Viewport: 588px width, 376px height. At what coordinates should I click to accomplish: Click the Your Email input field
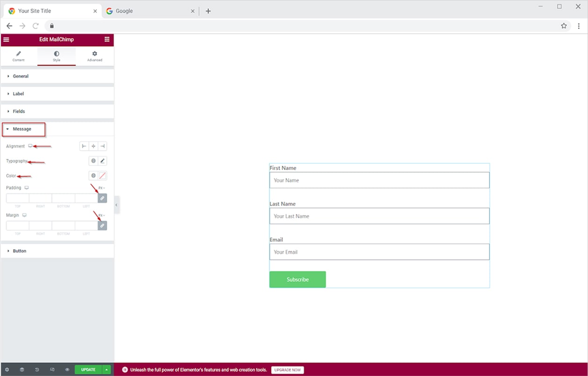pos(379,252)
